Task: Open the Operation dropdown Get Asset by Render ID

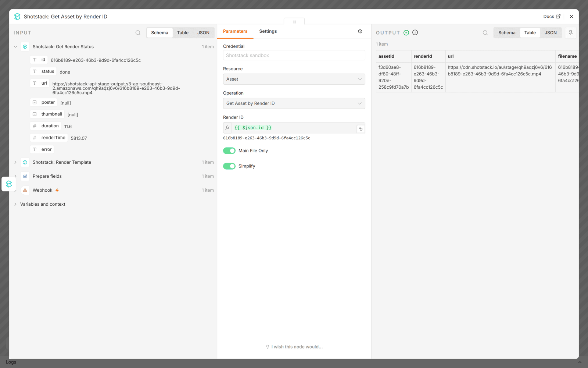Action: (294, 103)
